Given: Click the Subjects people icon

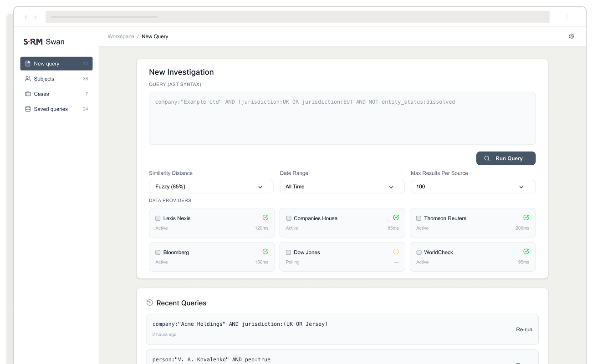Looking at the screenshot, I should [28, 79].
